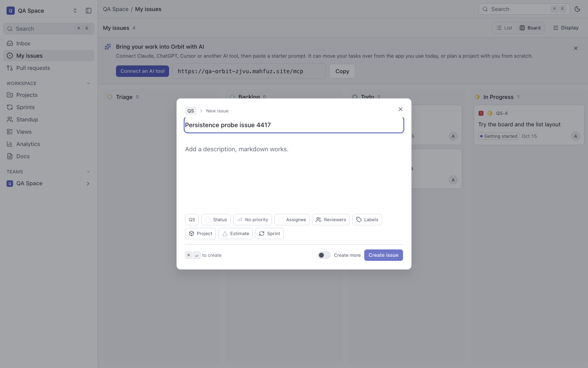Open Views in sidebar
Screen dimensions: 588x368
point(49,132)
